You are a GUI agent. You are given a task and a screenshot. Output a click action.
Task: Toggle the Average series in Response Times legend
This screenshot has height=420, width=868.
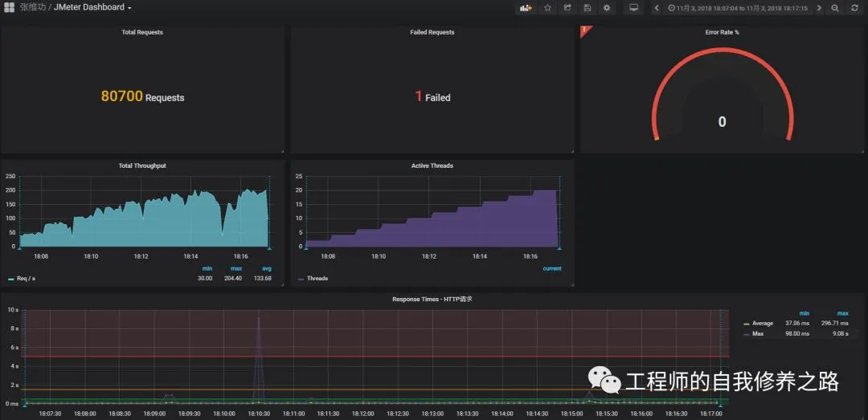(x=759, y=323)
